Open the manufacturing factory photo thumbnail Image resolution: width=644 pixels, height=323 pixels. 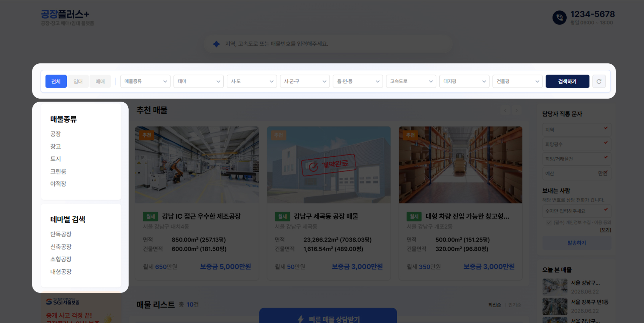click(x=197, y=165)
